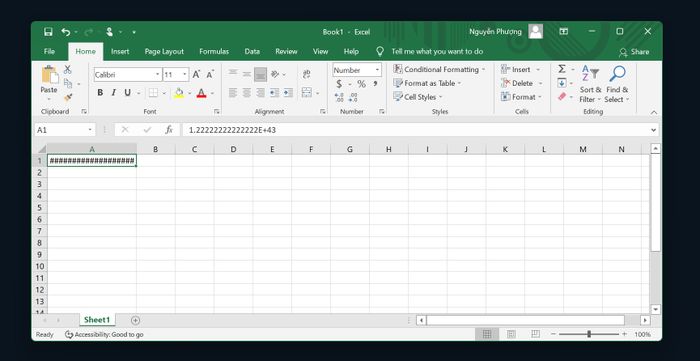Click the AutoSum sigma icon
This screenshot has width=700, height=361.
point(562,69)
